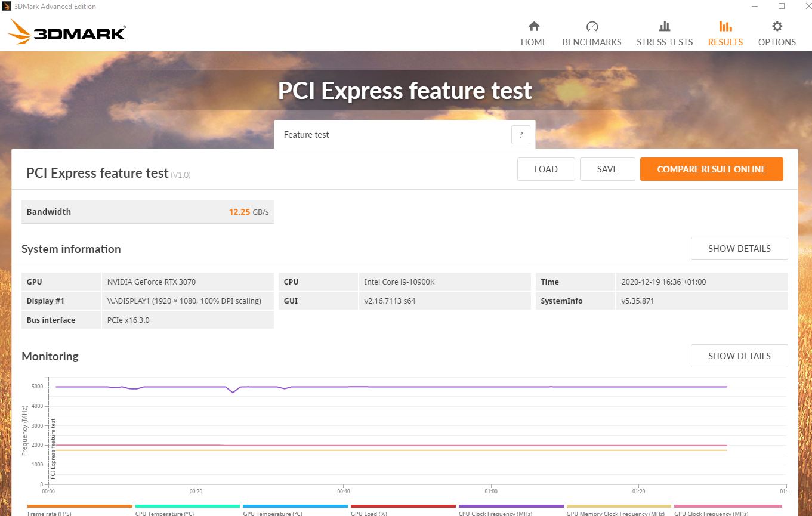Minimize the 3DMark window
Screen dimensions: 812x516
pyautogui.click(x=754, y=7)
